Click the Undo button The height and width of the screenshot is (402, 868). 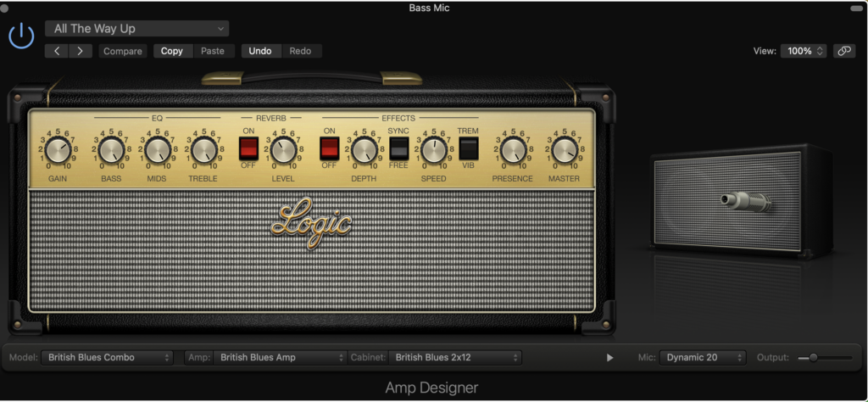click(260, 51)
